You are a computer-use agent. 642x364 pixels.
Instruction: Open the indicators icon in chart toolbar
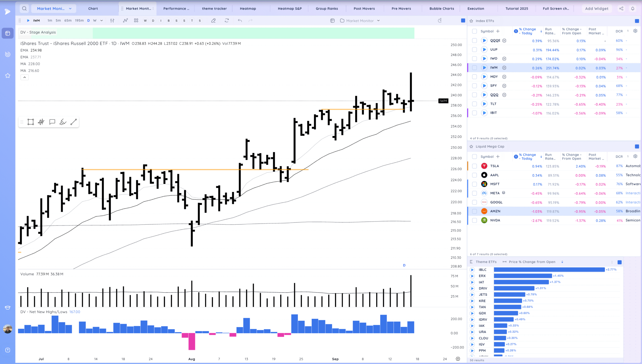point(125,21)
